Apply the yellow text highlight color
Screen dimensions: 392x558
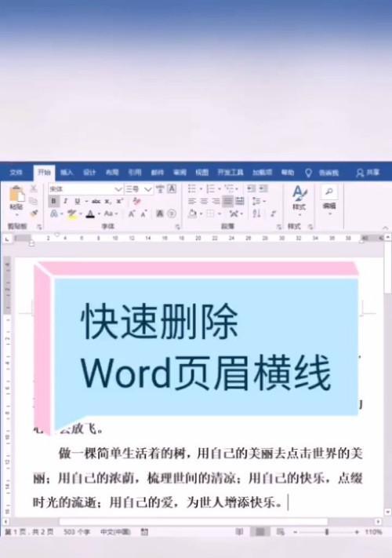click(x=72, y=214)
